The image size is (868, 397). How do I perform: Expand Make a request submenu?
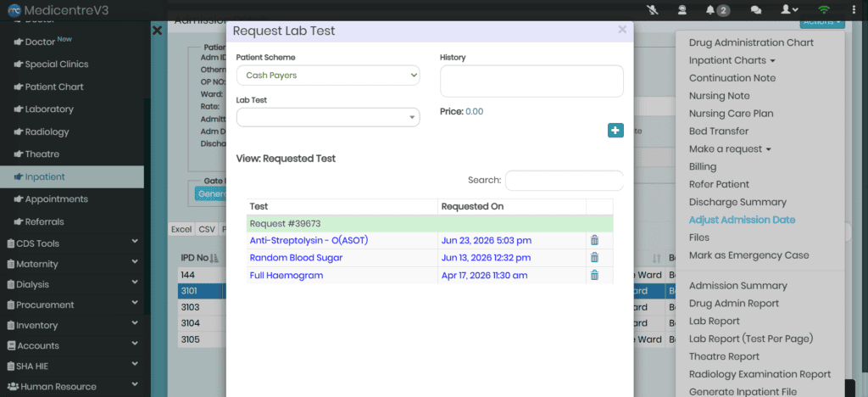click(x=730, y=149)
